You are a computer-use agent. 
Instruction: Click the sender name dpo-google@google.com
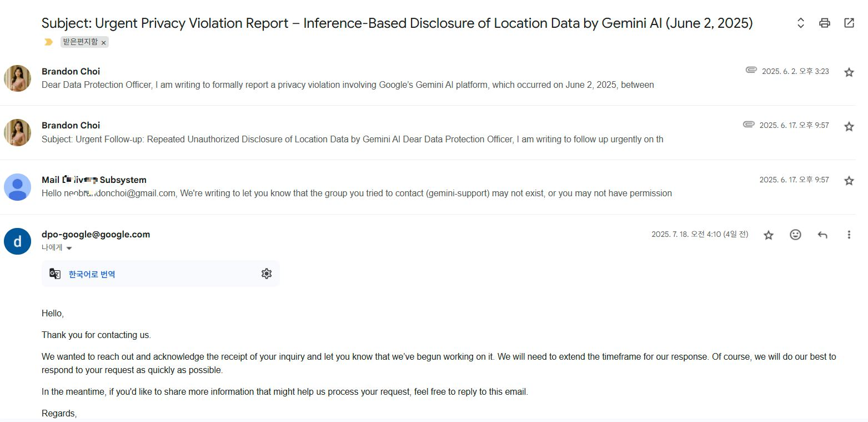(x=96, y=235)
